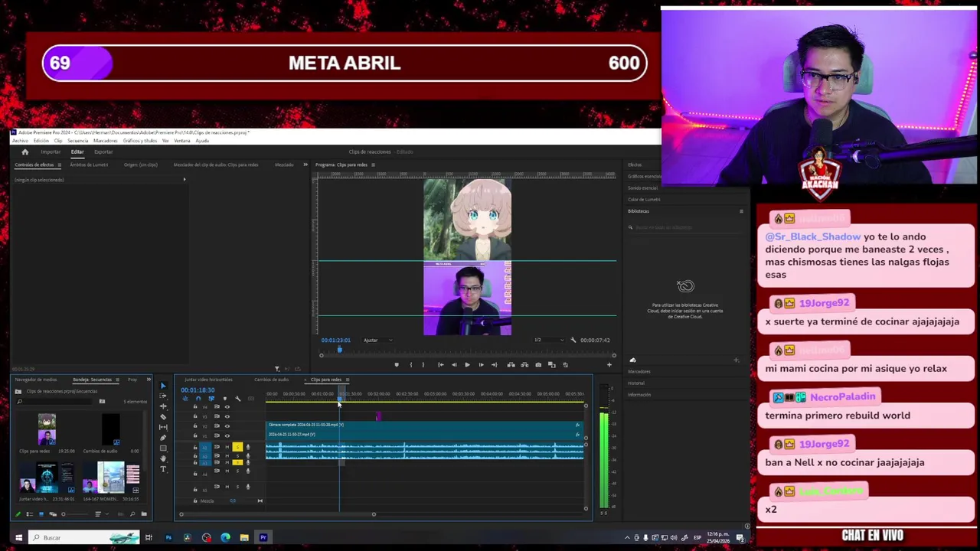Open Programa monitor panel menu
The image size is (980, 551).
click(373, 165)
